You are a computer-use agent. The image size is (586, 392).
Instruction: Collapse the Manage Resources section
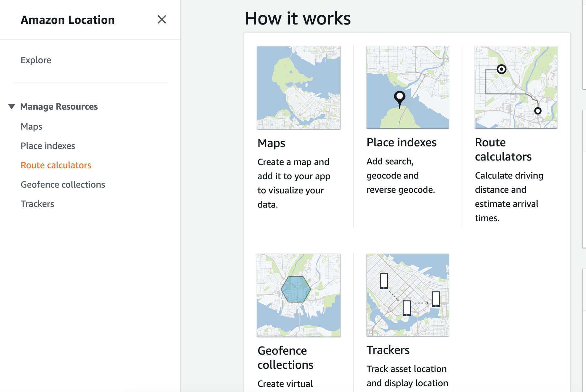59,106
